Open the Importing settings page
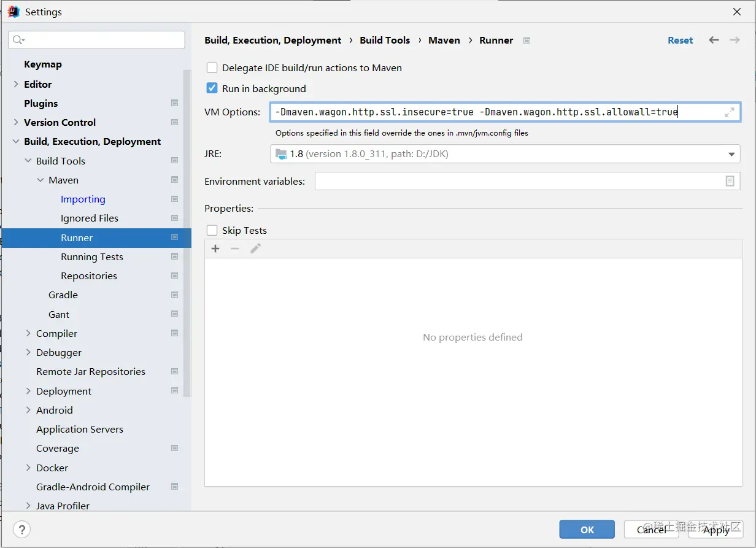The image size is (756, 548). 83,199
